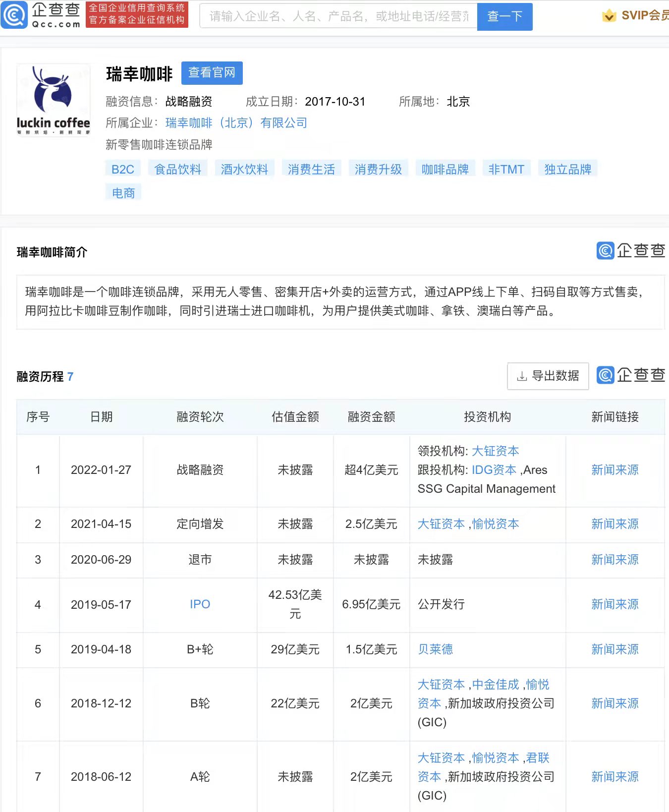Open 新闻来源 for the 退市 row

pyautogui.click(x=615, y=560)
